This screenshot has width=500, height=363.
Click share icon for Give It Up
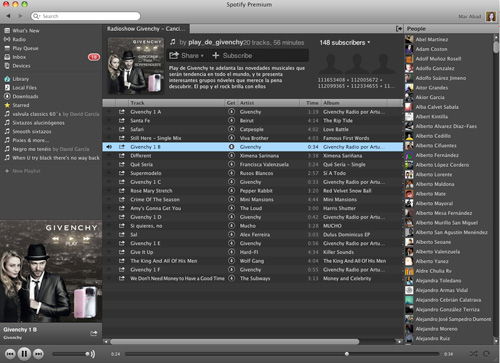(x=122, y=252)
